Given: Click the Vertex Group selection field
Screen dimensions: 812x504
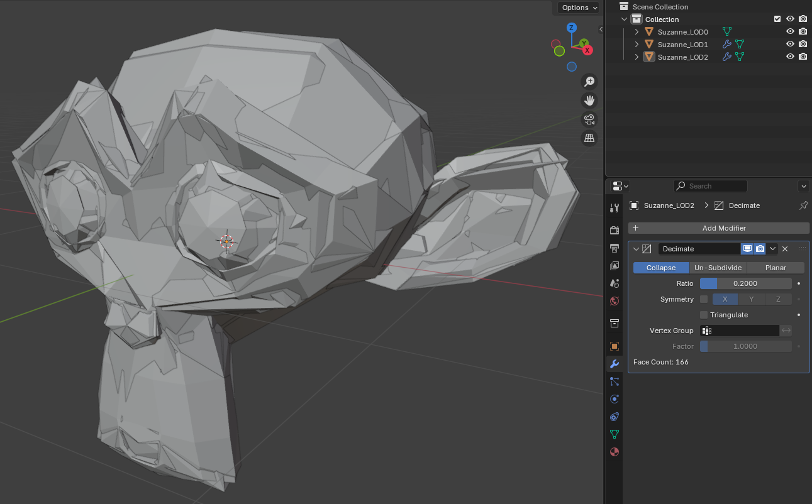Looking at the screenshot, I should click(740, 331).
